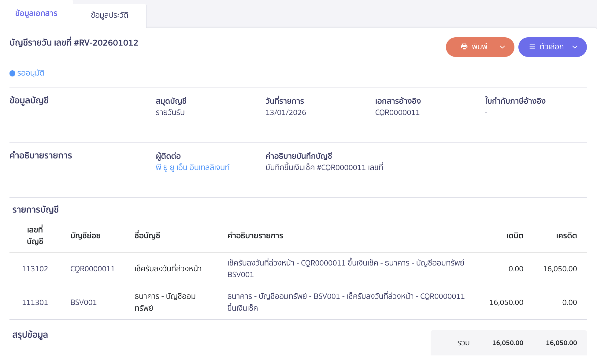Switch to the ข้อมูลประวัติ tab
This screenshot has width=597, height=364.
tap(109, 15)
